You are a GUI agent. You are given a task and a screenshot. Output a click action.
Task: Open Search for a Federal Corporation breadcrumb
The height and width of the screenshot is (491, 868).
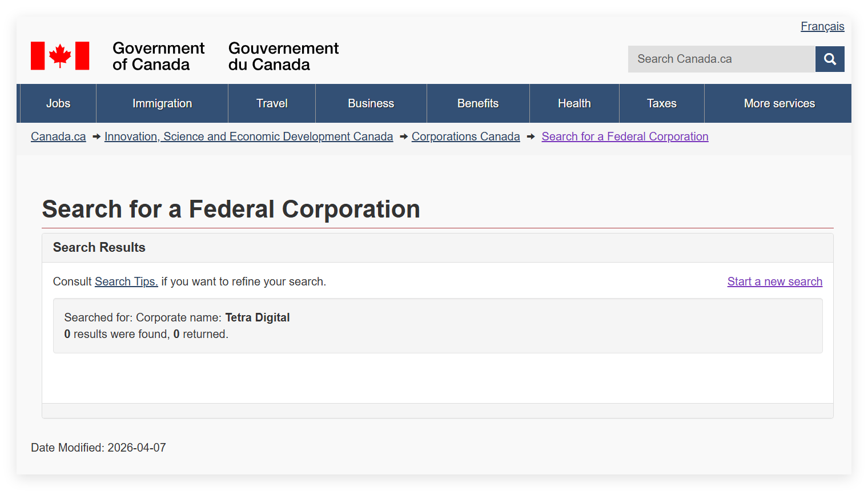[625, 136]
